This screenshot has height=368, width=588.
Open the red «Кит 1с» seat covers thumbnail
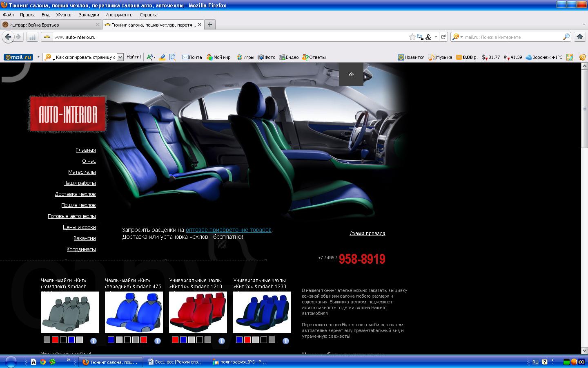pos(198,312)
